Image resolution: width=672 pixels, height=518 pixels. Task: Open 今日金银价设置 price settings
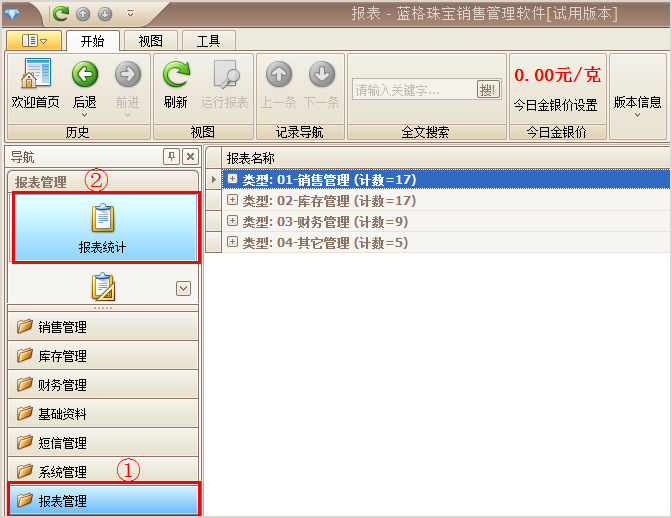point(556,105)
